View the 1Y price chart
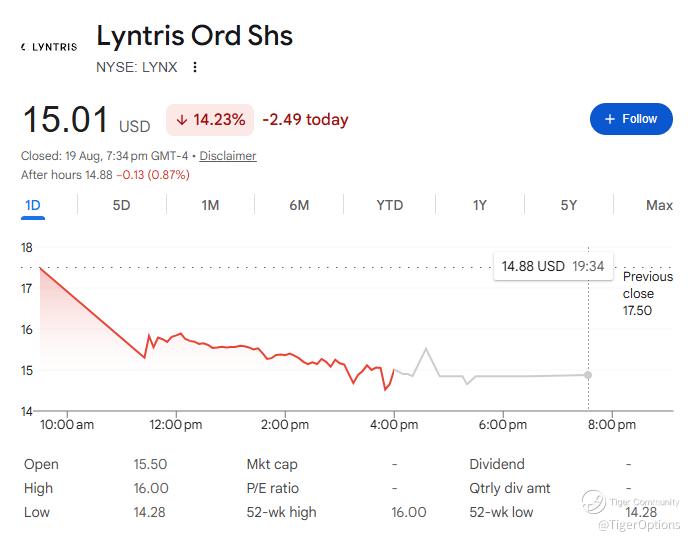 pos(480,205)
